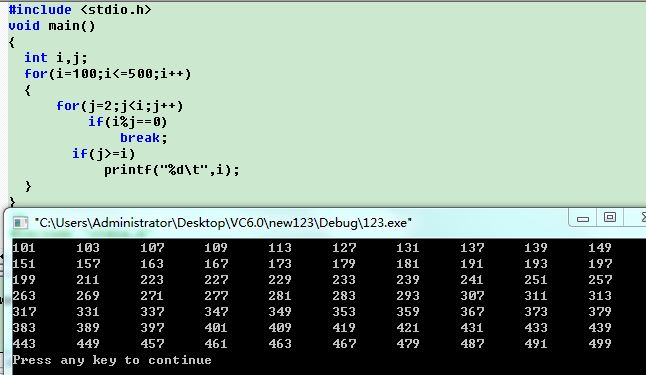Click output number 499
Screen dimensions: 646x375
[x=600, y=344]
